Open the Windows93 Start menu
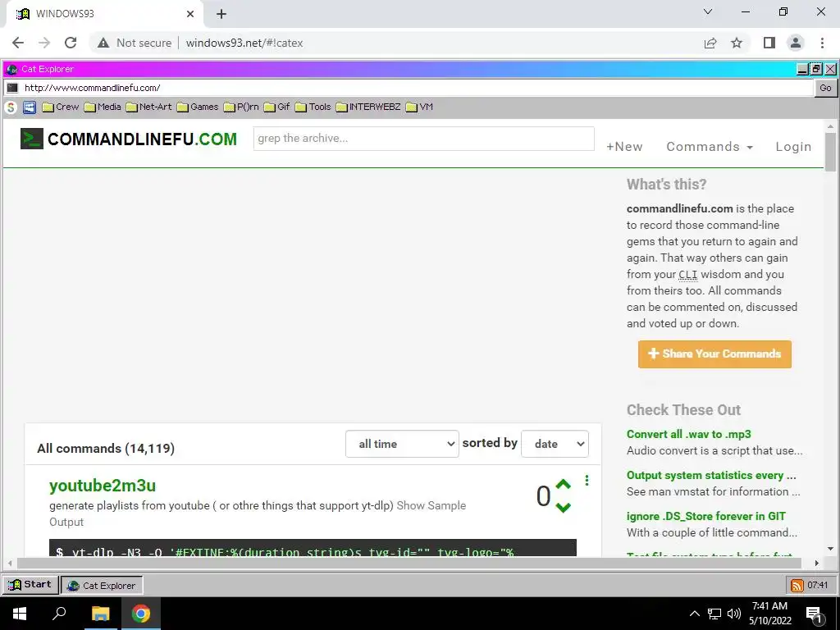This screenshot has height=630, width=840. click(30, 585)
